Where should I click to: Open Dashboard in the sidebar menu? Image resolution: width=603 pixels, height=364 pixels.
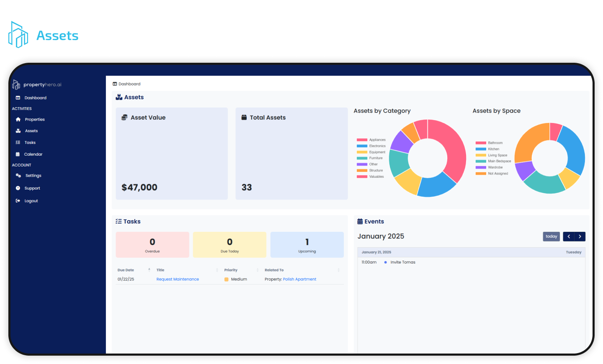(x=35, y=98)
